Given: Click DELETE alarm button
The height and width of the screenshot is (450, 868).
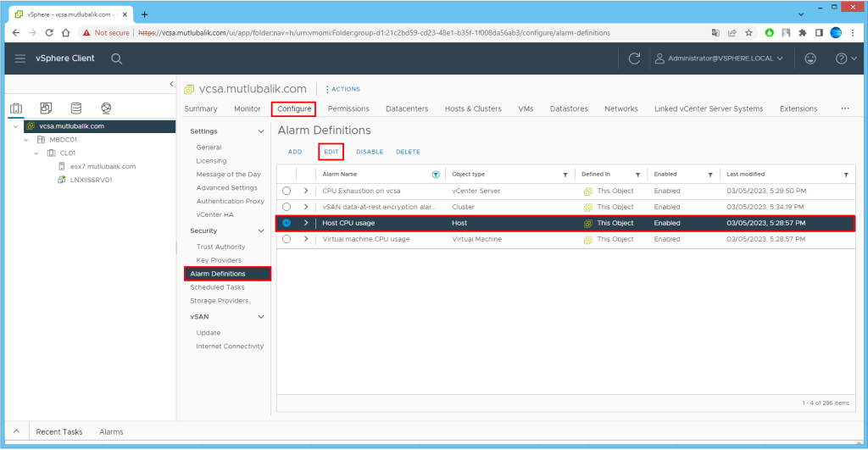Looking at the screenshot, I should 408,152.
